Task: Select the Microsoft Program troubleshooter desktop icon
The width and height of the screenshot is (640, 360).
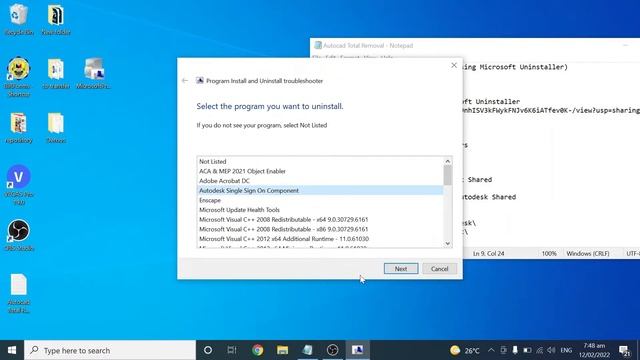Action: pos(93,73)
